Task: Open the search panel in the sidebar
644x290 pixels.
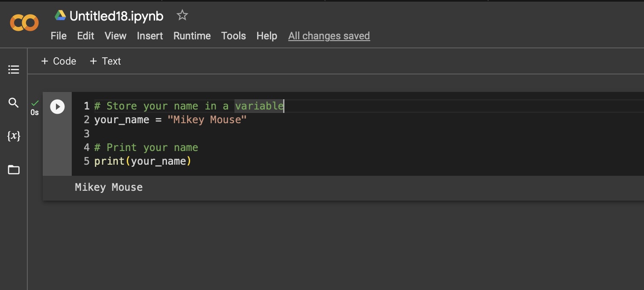Action: click(x=13, y=103)
